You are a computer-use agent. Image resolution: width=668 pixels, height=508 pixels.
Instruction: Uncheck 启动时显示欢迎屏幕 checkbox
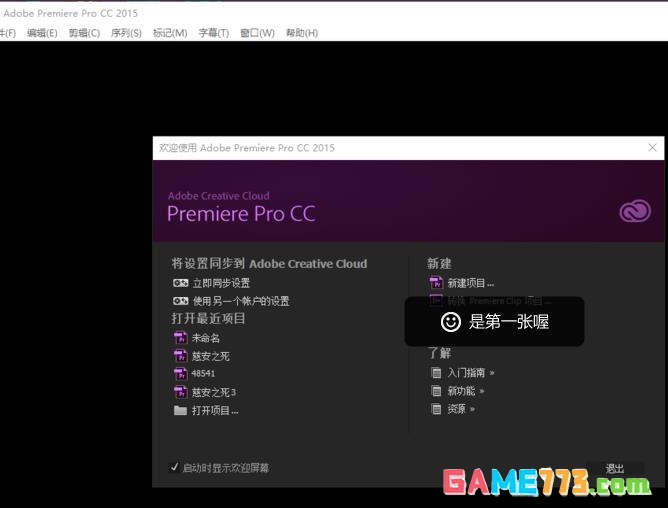(x=174, y=467)
